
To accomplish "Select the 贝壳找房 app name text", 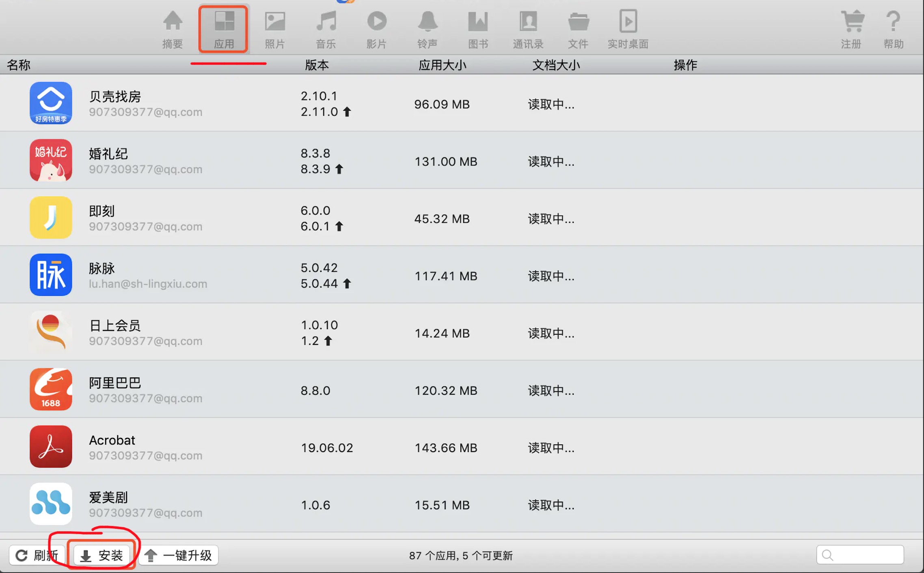I will click(115, 97).
